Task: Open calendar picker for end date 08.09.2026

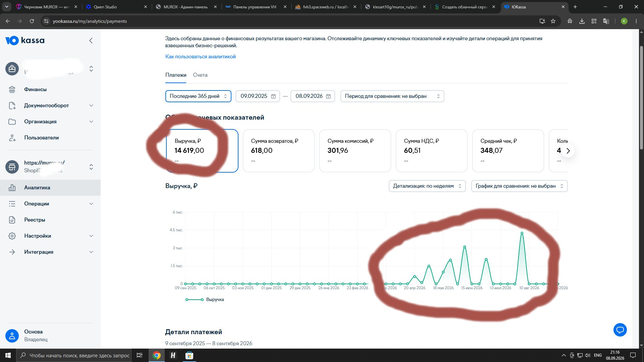Action: 328,96
